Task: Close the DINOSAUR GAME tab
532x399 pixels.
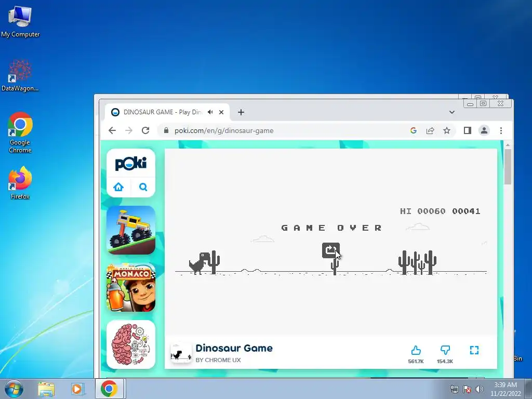Action: (221, 112)
